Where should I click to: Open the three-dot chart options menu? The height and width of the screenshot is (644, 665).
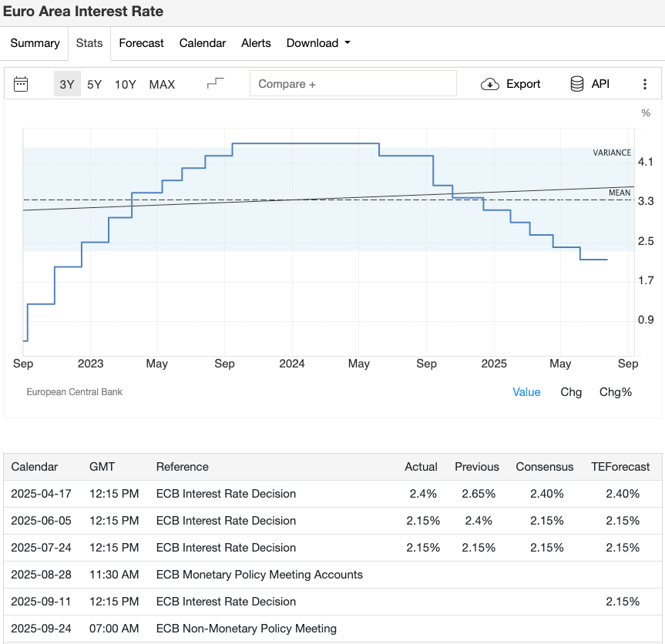[x=645, y=83]
